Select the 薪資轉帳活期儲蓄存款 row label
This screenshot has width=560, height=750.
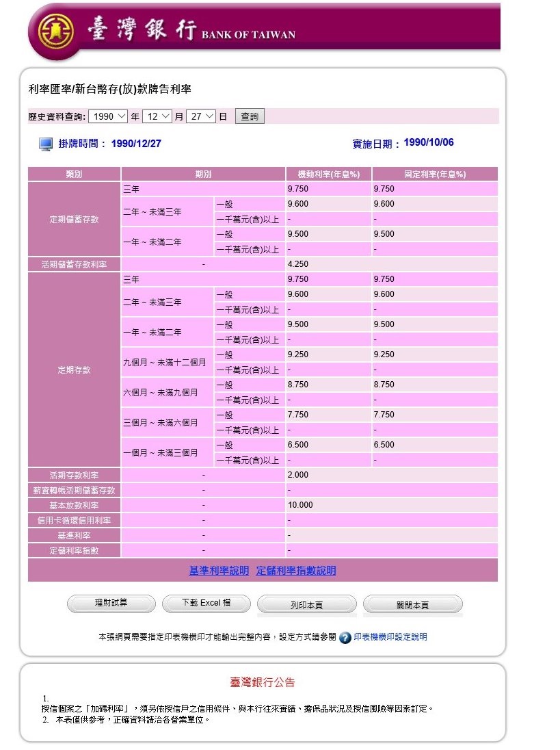(74, 490)
